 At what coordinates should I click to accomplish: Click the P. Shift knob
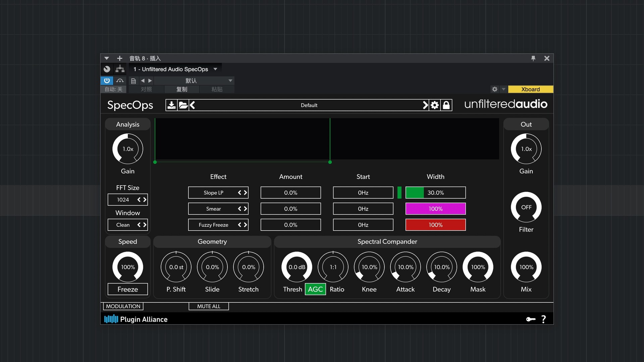[x=176, y=267]
